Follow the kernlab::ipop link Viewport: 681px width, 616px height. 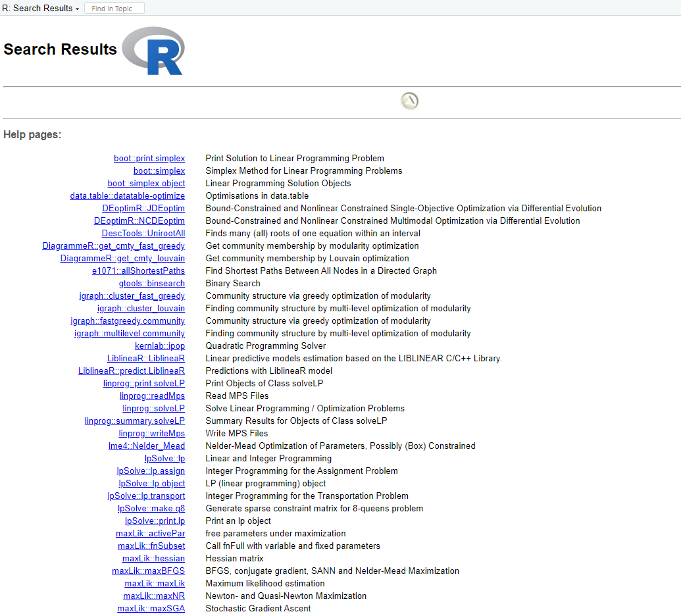(x=160, y=346)
